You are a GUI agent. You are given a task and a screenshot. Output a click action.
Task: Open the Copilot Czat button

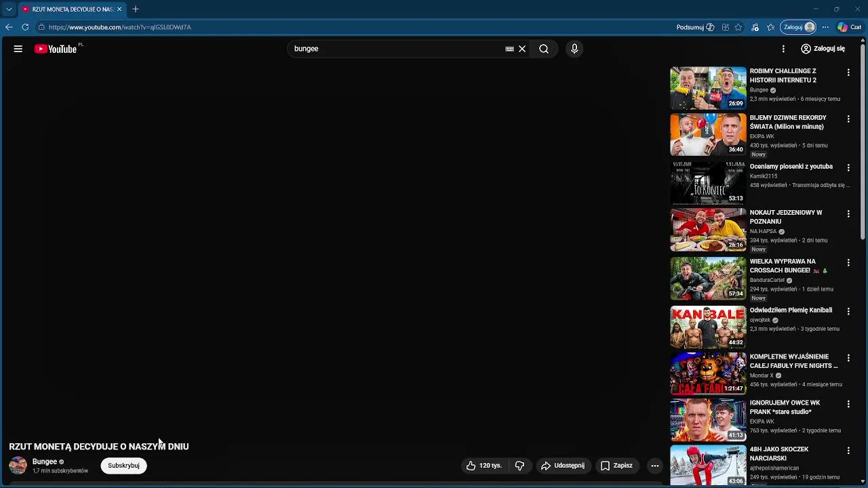(x=849, y=27)
